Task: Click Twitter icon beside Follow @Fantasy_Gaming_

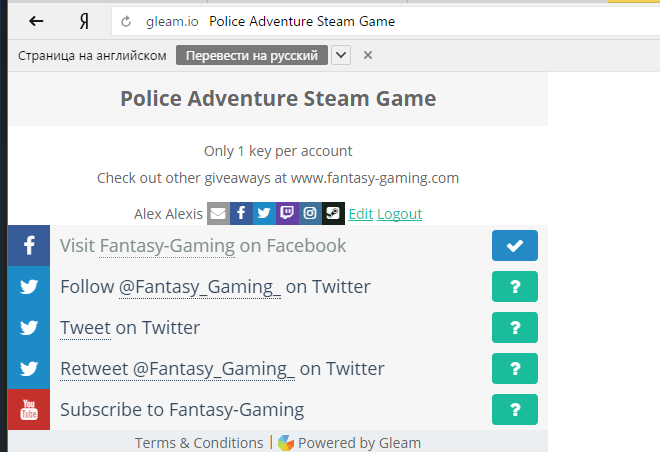Action: (x=29, y=287)
